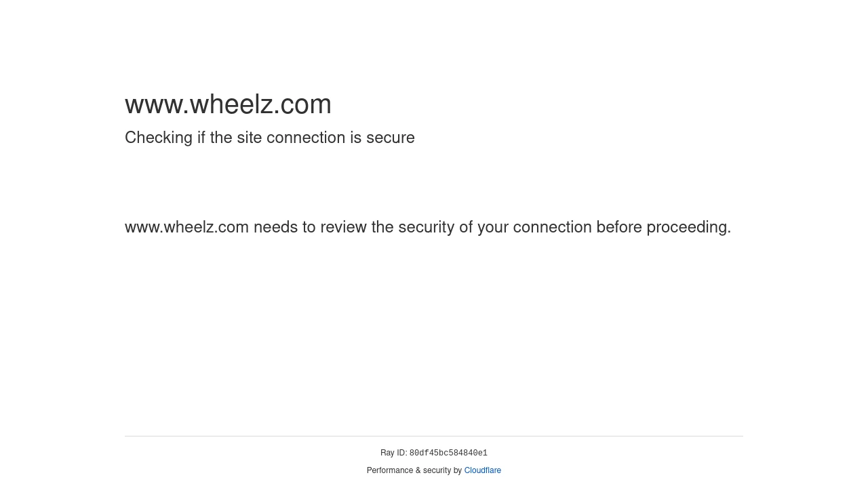Click the word 'your' in the paragraph
Viewport: 868px width, 488px height.
pyautogui.click(x=492, y=227)
